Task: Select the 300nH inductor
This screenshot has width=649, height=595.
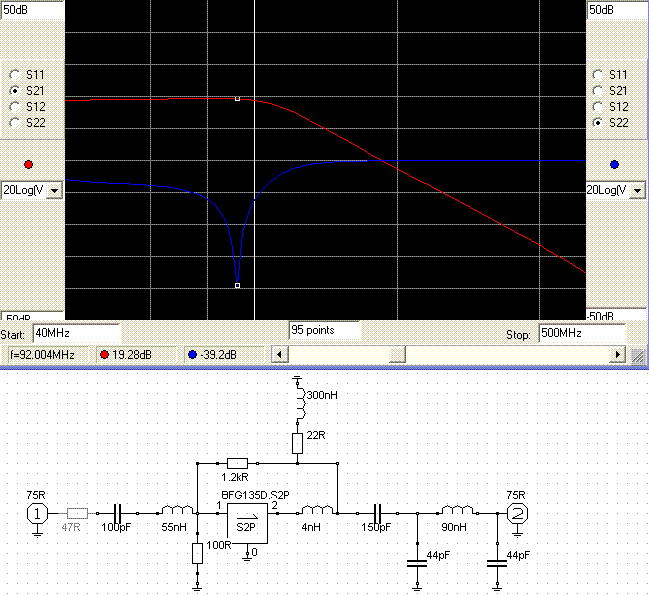Action: tap(301, 403)
